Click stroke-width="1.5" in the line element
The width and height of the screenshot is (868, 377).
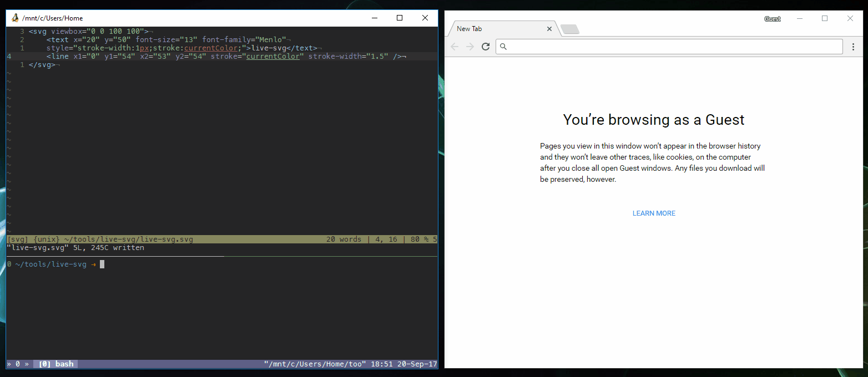(x=348, y=57)
